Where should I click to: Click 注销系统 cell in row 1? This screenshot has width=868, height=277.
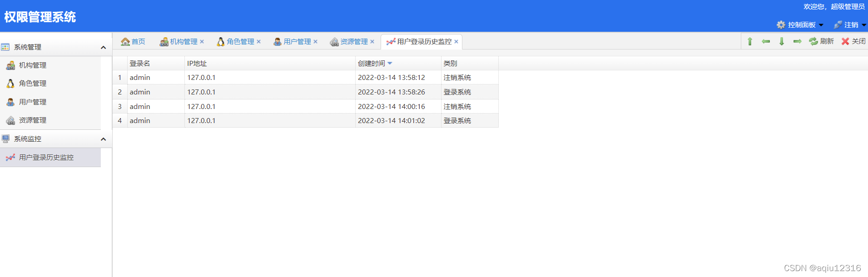(470, 78)
